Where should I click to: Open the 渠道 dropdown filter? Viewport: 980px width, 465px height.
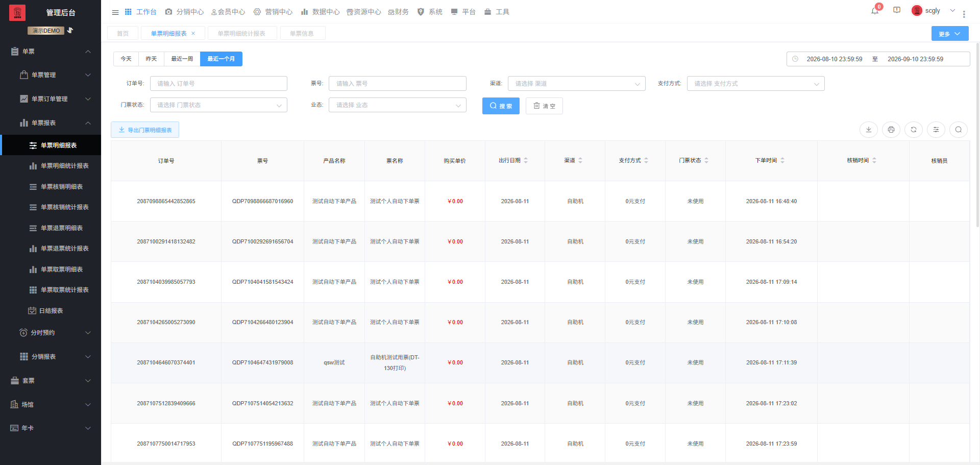click(577, 84)
